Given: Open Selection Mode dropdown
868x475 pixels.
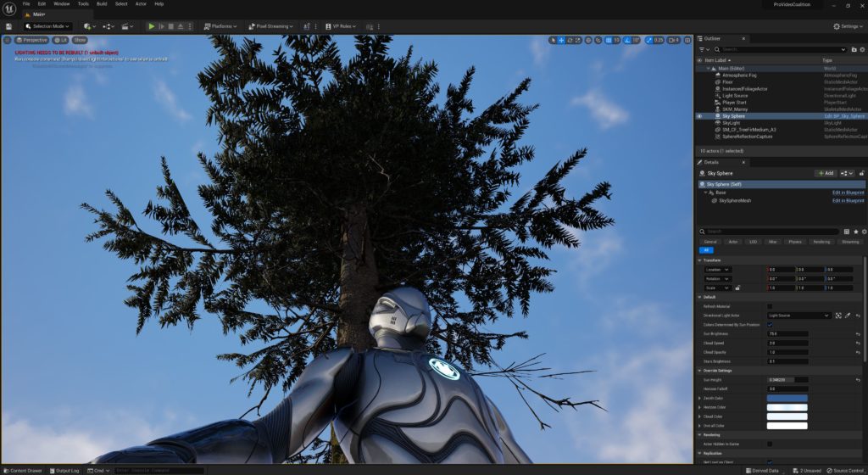Looking at the screenshot, I should coord(47,26).
